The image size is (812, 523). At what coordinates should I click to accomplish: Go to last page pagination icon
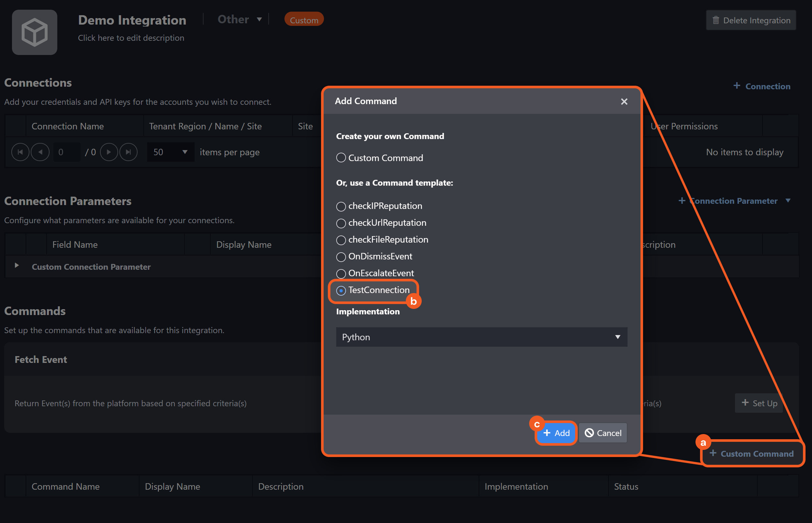128,152
